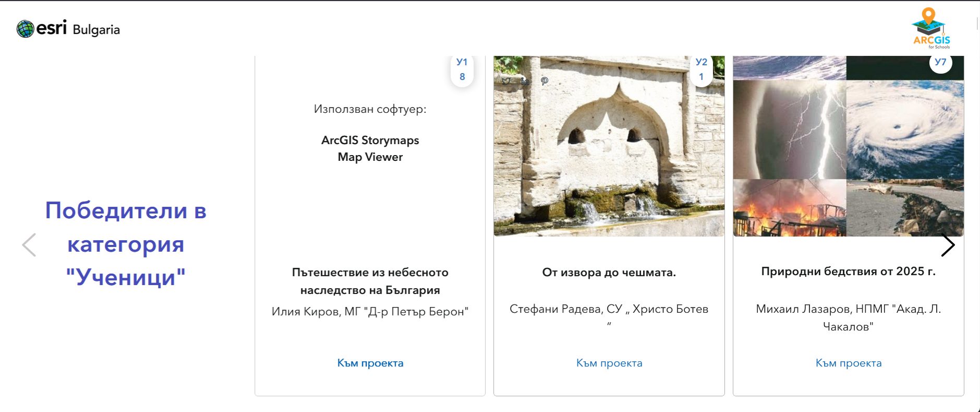Click the У18 badge on first card
Image resolution: width=980 pixels, height=412 pixels.
pyautogui.click(x=462, y=69)
